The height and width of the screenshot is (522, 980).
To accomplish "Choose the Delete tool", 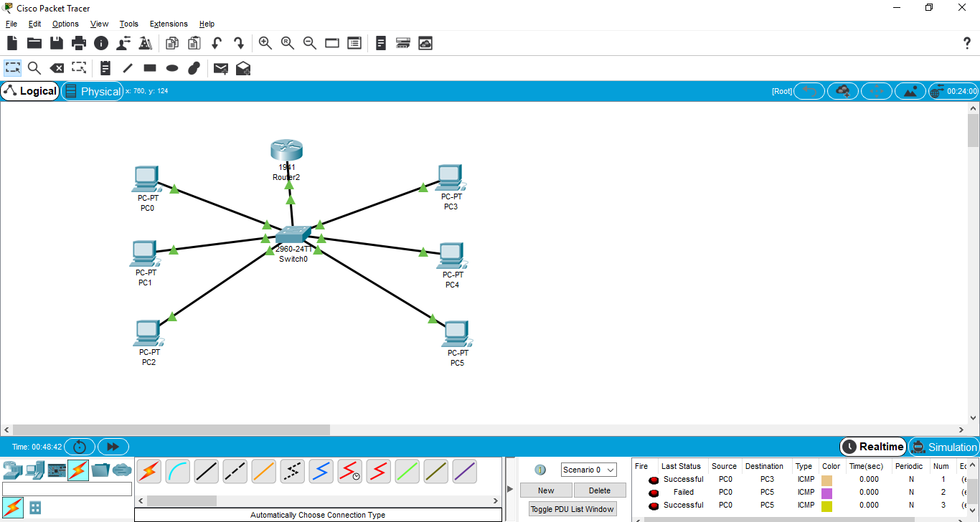I will click(57, 68).
